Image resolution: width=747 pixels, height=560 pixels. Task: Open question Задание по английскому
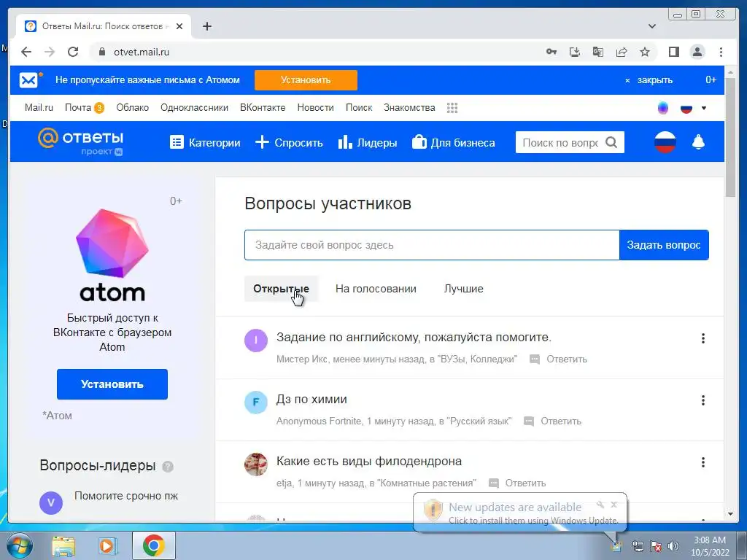click(x=414, y=337)
